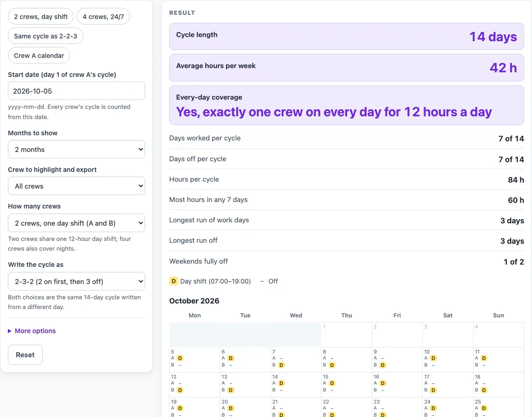Click the "October 2026" month heading
This screenshot has width=532, height=417.
coord(194,301)
